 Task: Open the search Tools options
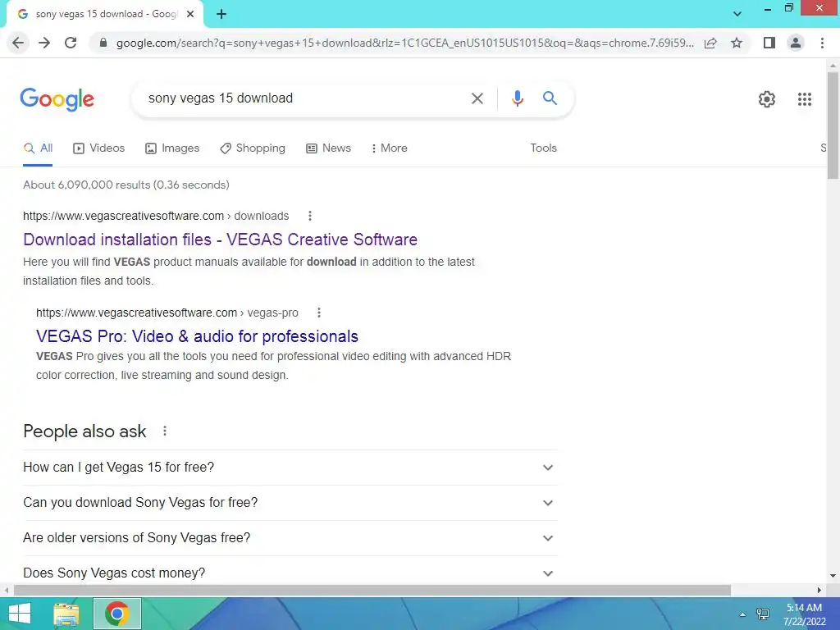[543, 148]
